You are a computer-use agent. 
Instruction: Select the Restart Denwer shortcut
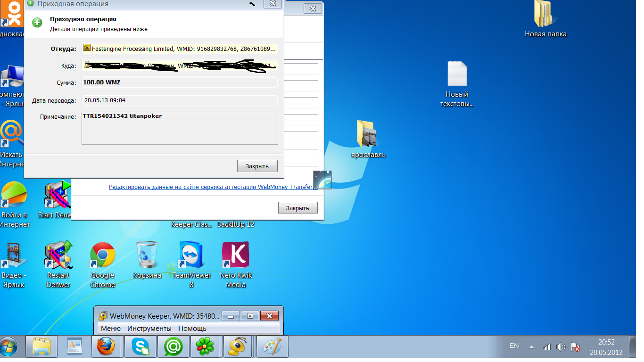pyautogui.click(x=58, y=265)
